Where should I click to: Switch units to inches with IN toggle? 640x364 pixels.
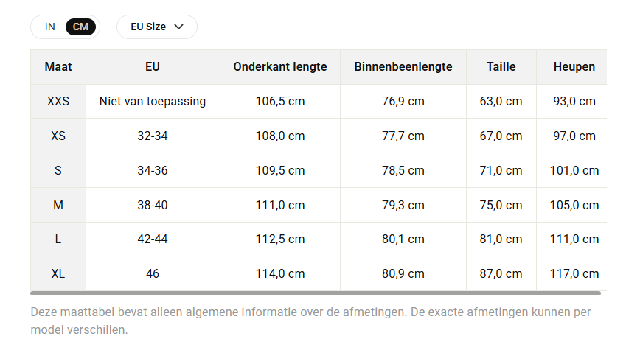pyautogui.click(x=50, y=27)
